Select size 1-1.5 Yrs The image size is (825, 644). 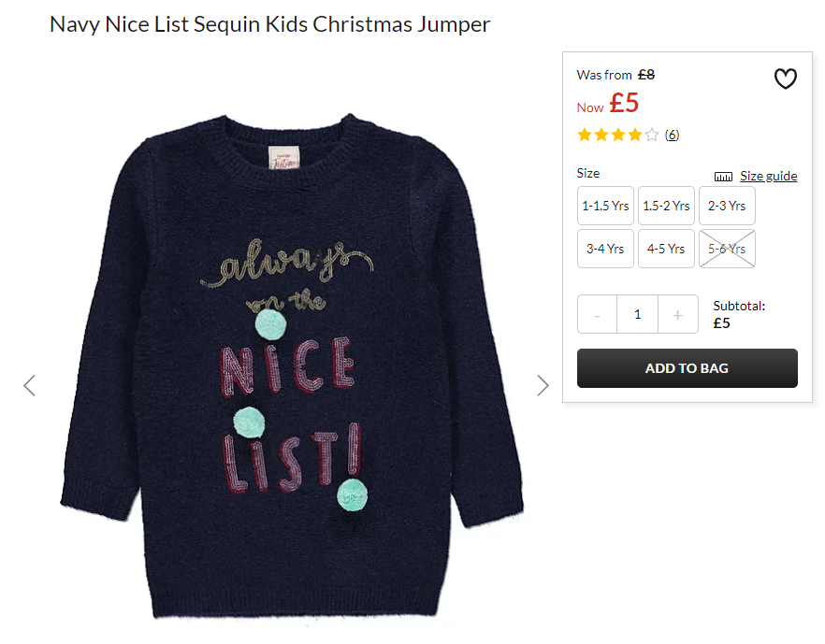(605, 206)
